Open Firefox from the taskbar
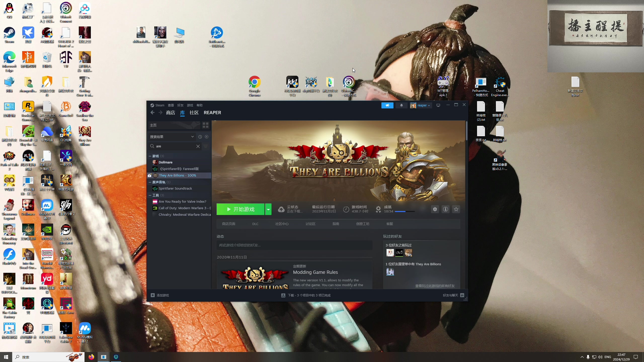The width and height of the screenshot is (644, 362). 91,357
